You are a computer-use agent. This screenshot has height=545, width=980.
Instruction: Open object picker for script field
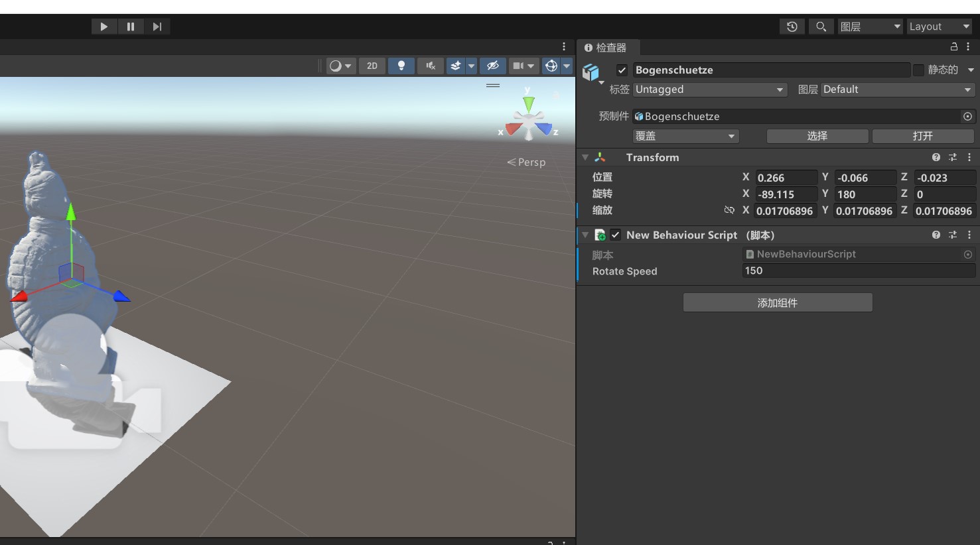coord(968,255)
